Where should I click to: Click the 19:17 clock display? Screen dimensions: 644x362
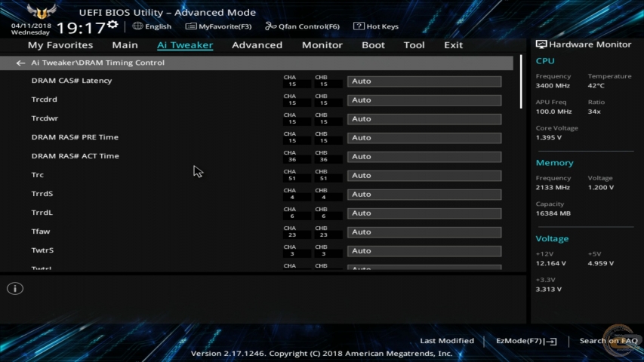point(81,29)
